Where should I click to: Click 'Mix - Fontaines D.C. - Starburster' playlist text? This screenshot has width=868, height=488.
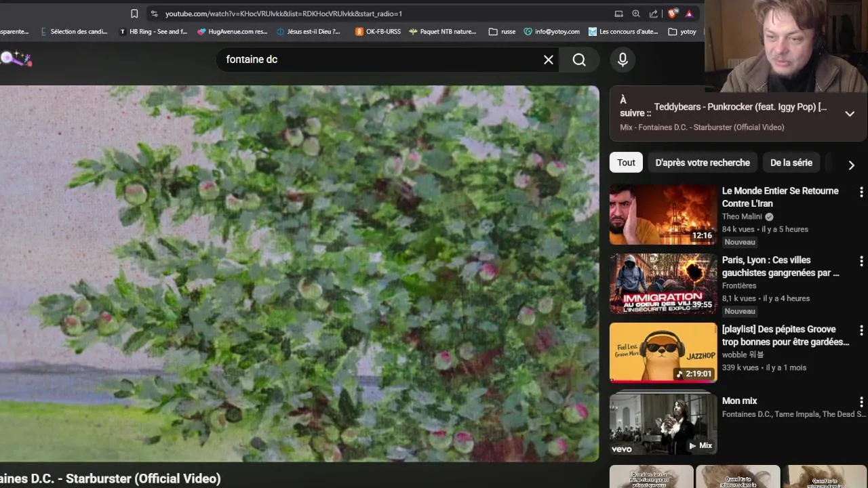click(702, 127)
